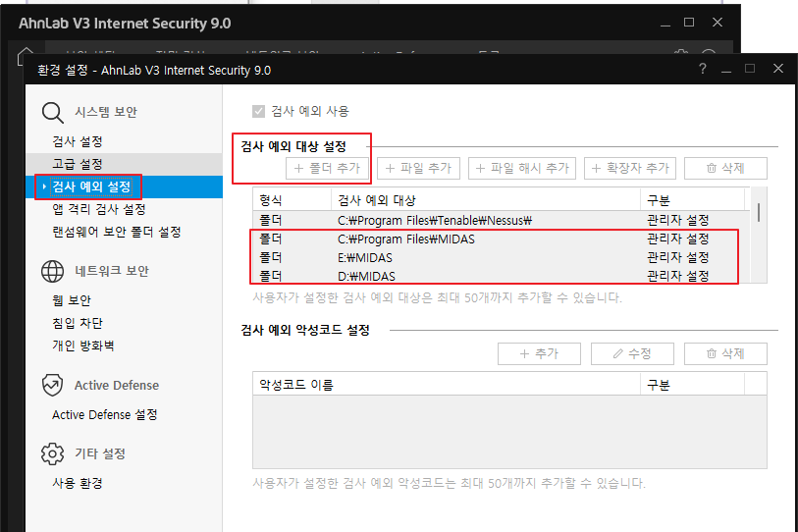Click 구분 column header in exclusion list
Image resolution: width=798 pixels, height=532 pixels.
[693, 200]
